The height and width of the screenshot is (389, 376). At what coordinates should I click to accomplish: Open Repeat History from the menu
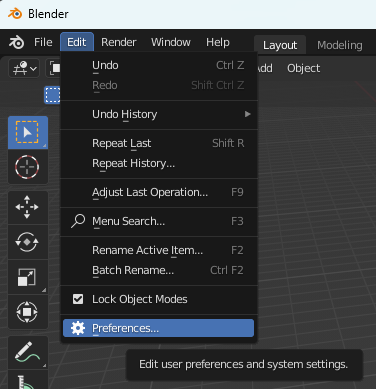click(x=159, y=163)
